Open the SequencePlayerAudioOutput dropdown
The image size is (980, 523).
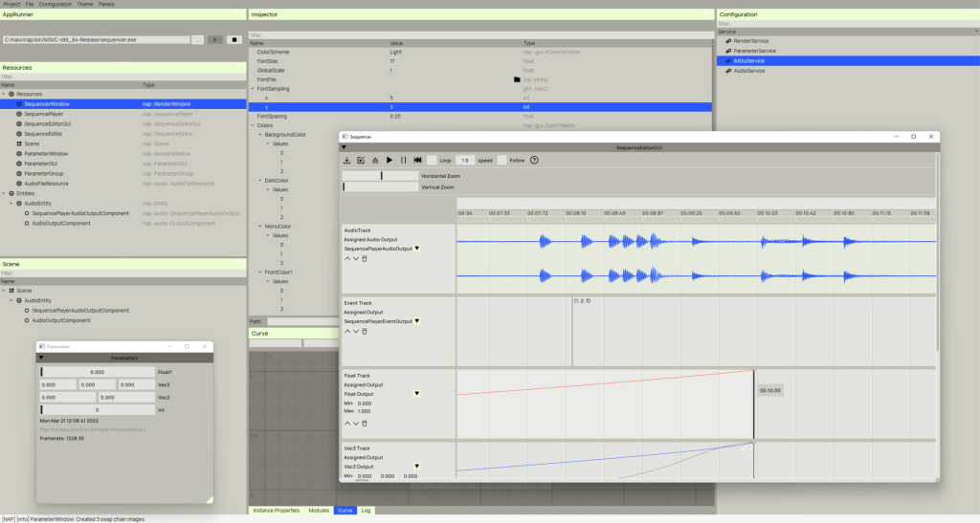point(417,249)
